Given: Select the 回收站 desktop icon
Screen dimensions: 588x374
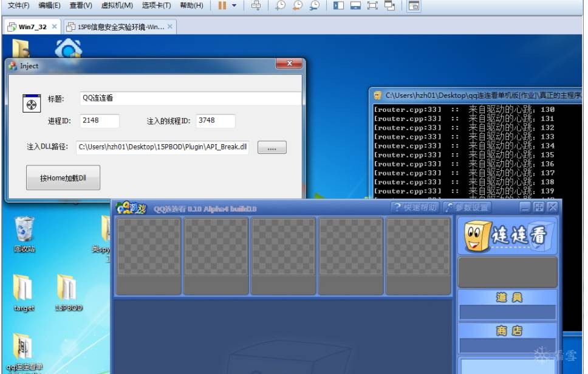Looking at the screenshot, I should click(24, 234).
